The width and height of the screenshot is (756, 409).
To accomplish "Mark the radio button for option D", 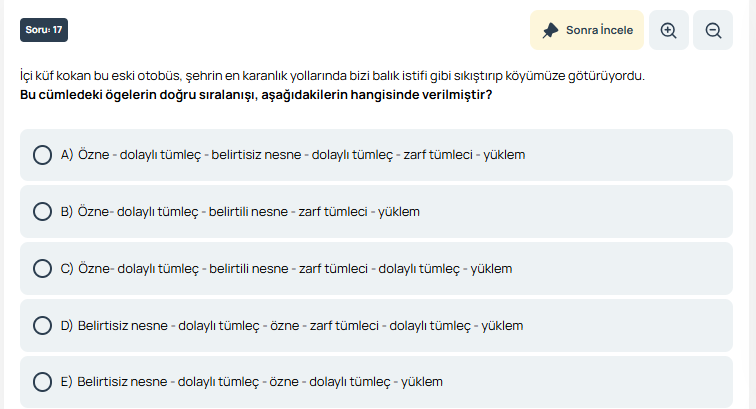I will point(43,325).
